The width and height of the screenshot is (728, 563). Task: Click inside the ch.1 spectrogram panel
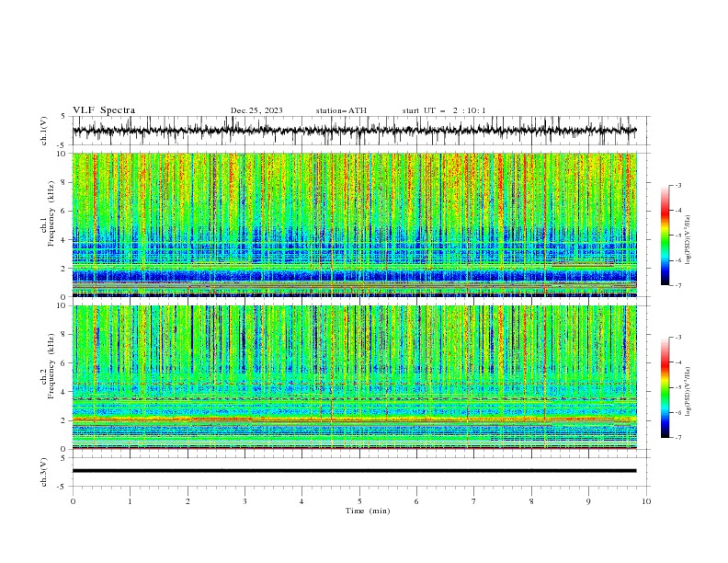coord(354,224)
